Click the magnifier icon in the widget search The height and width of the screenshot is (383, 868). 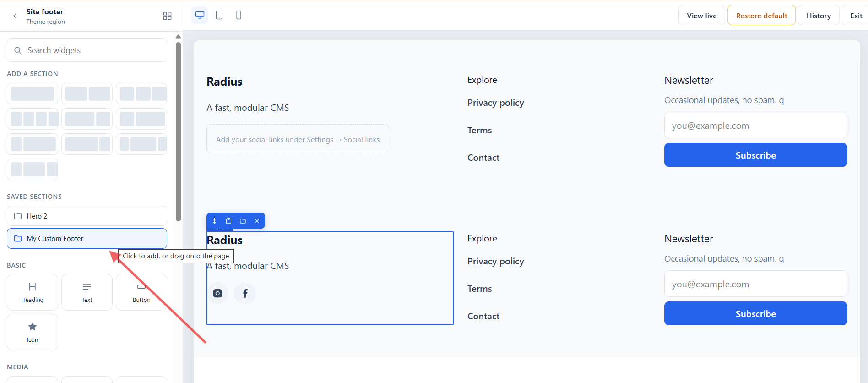tap(18, 50)
